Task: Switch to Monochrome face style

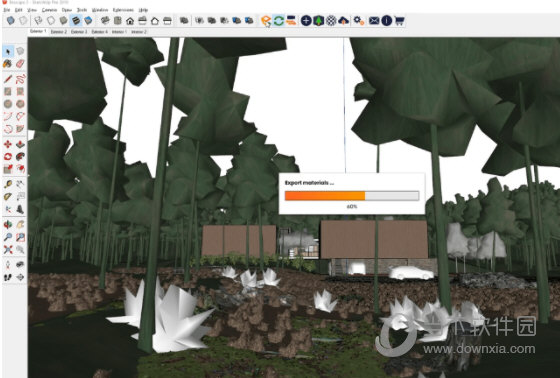Action: coord(88,21)
